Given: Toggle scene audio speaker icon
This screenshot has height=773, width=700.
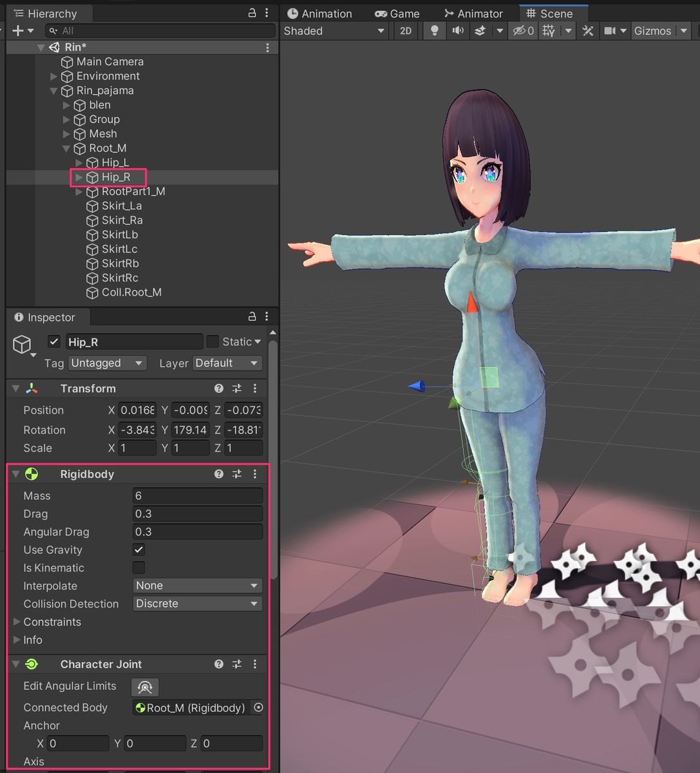Looking at the screenshot, I should pos(458,30).
